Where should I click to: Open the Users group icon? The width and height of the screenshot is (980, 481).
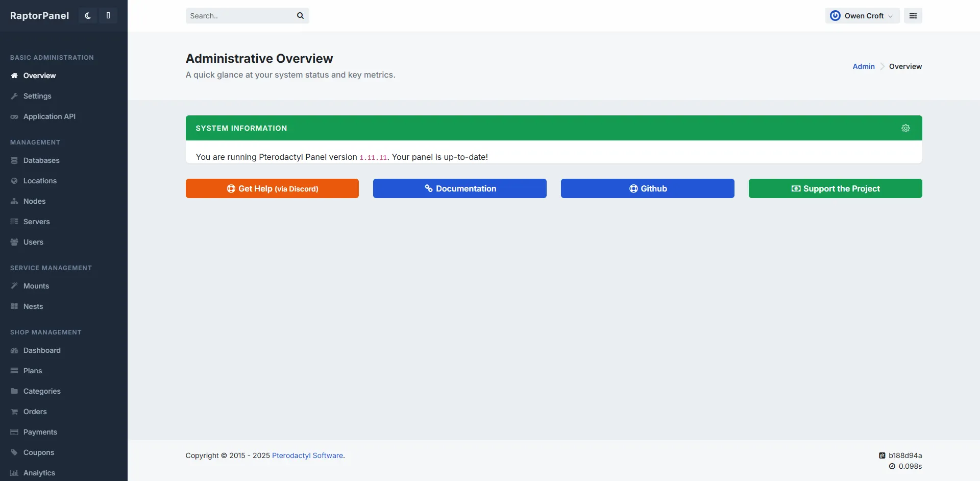tap(14, 242)
